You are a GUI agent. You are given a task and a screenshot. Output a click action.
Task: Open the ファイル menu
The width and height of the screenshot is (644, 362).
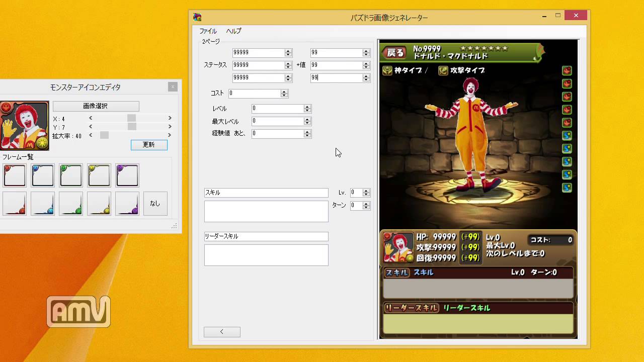[x=208, y=31]
